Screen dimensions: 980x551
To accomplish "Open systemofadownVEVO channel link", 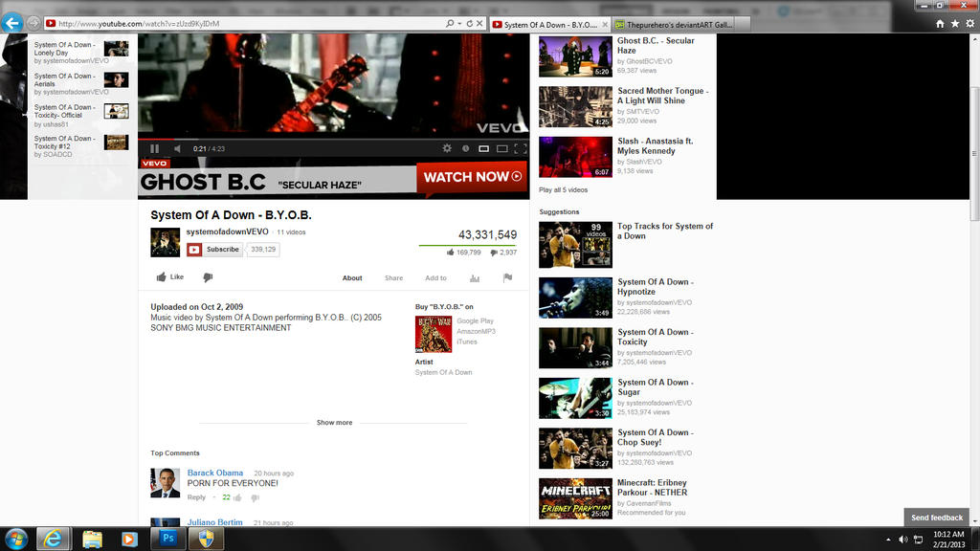I will (228, 231).
